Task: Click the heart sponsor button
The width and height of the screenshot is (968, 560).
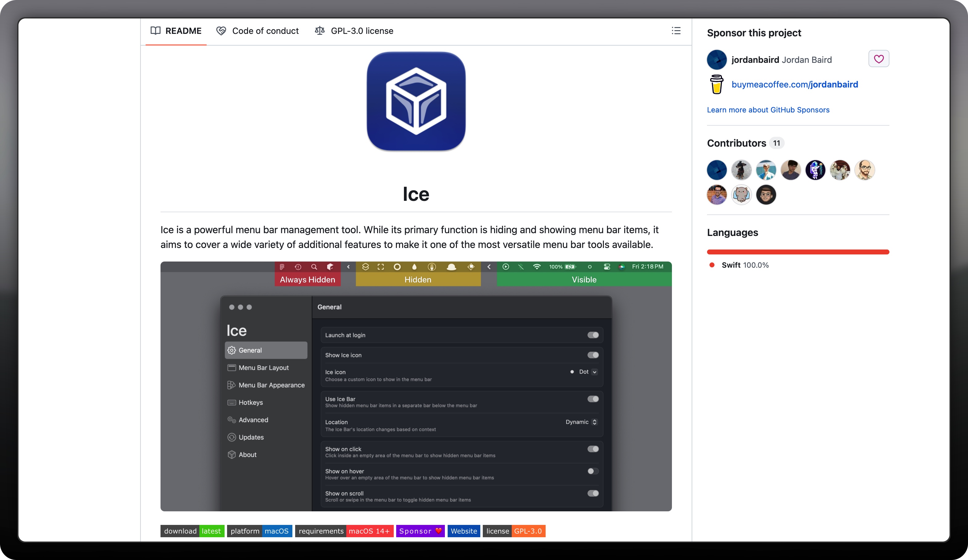Action: 878,59
